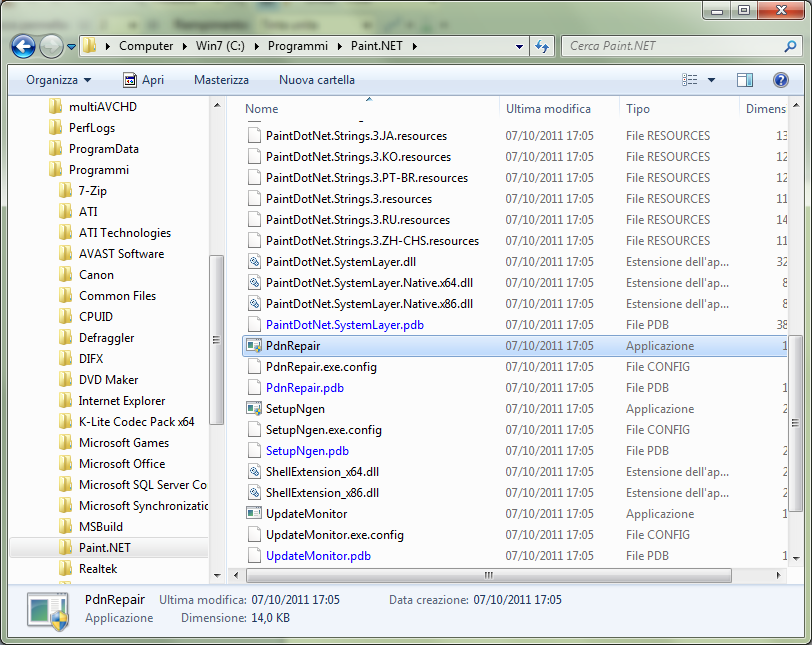Expand the Computer breadcrumb arrow

[184, 46]
